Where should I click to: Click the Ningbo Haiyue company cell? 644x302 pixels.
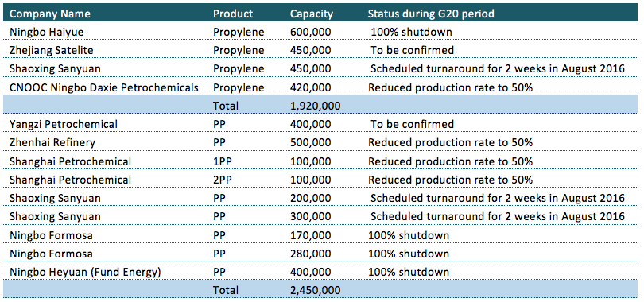point(46,32)
